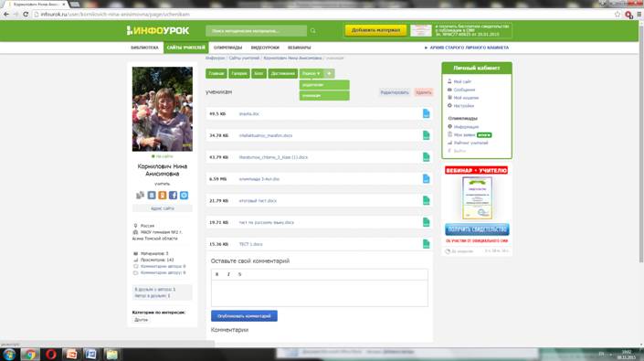Expand the Разделы dropdown button
This screenshot has height=361, width=644.
(311, 73)
